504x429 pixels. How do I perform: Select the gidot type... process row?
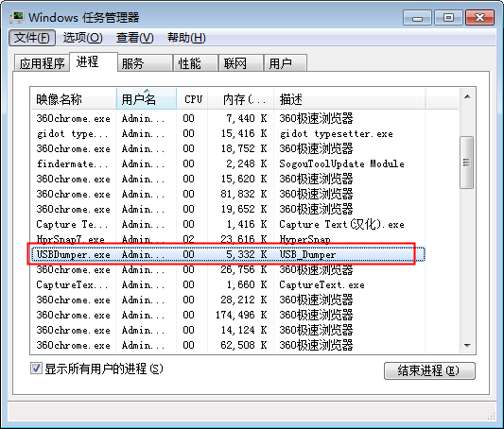[228, 133]
